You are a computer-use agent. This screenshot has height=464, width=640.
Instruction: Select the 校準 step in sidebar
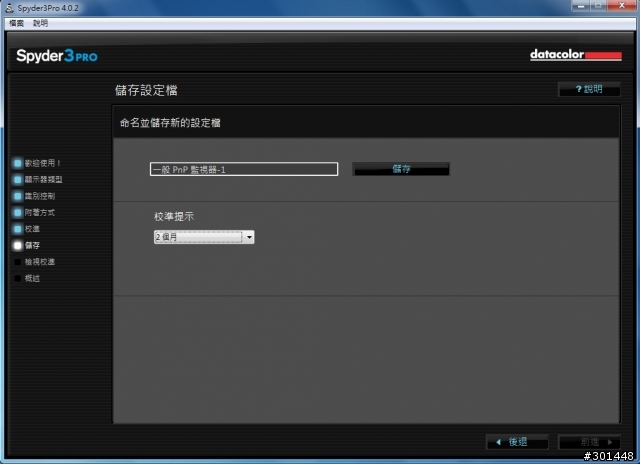coord(32,229)
